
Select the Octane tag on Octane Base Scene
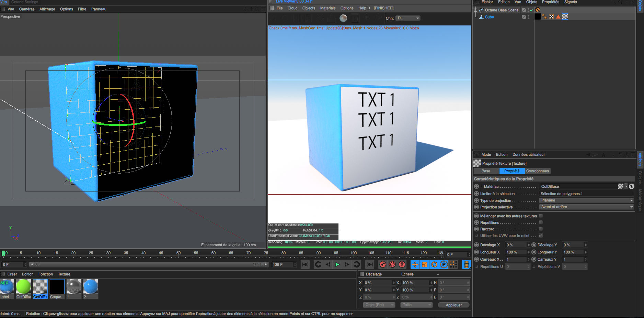[x=538, y=10]
